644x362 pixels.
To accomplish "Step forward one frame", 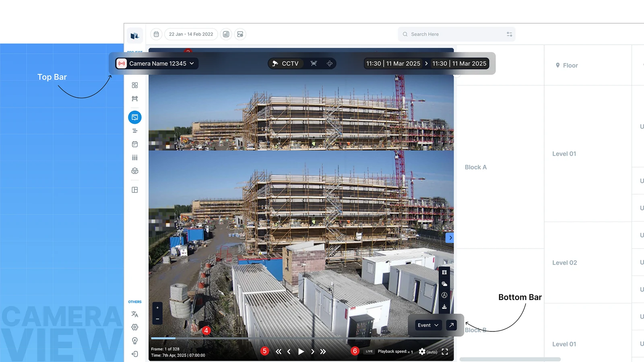I will pos(312,352).
